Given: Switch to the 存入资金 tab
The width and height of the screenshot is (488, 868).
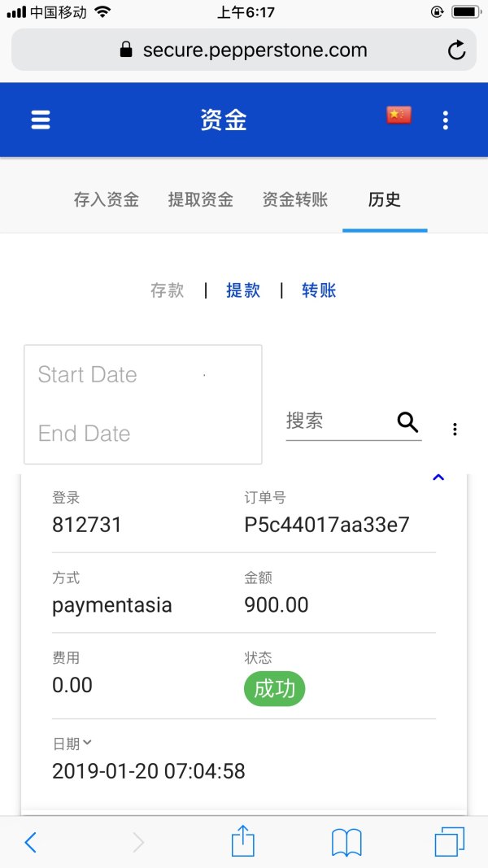Looking at the screenshot, I should [x=107, y=199].
